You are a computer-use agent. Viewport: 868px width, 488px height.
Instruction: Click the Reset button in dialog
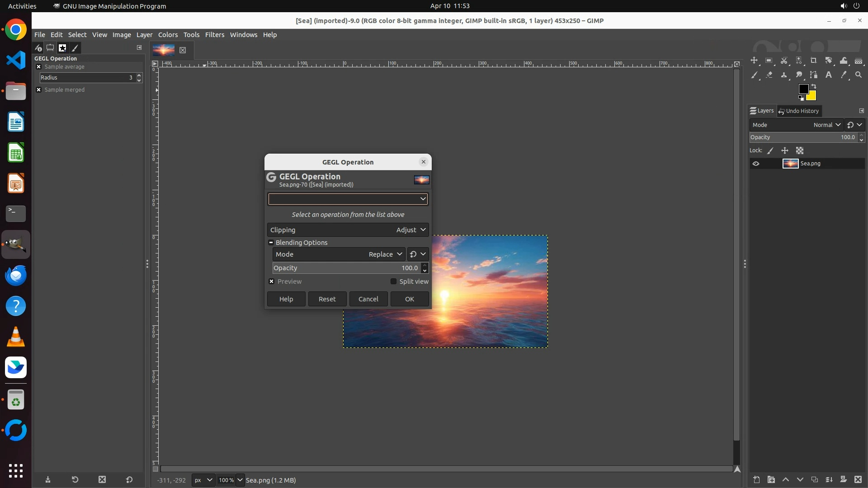(x=327, y=299)
